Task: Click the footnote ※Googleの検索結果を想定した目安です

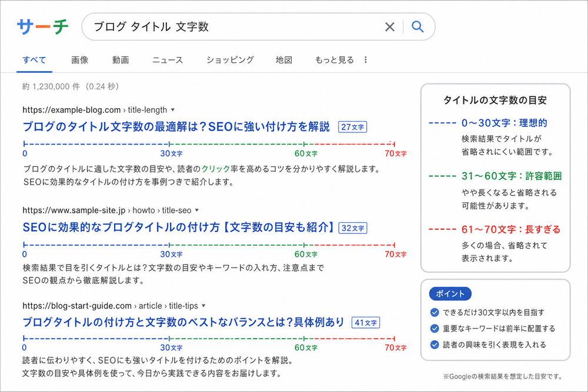Action: tap(503, 376)
